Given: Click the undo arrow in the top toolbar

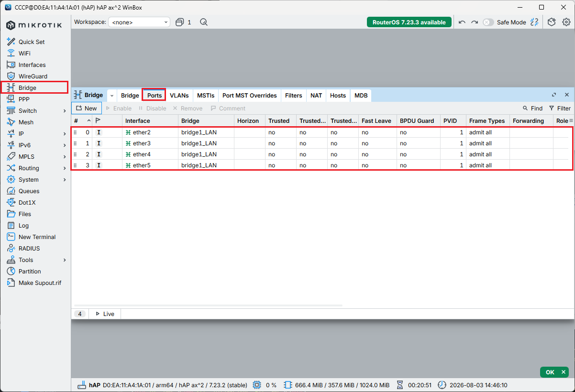Looking at the screenshot, I should point(462,22).
